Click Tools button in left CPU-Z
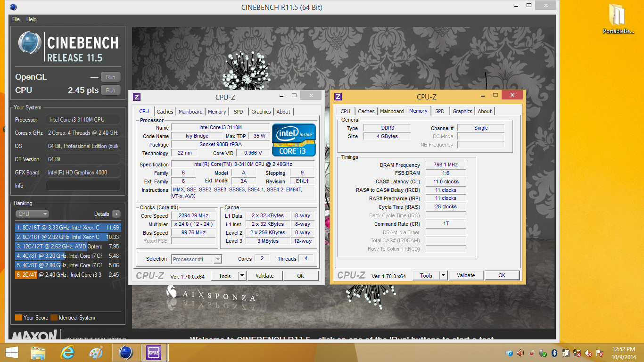 225,276
